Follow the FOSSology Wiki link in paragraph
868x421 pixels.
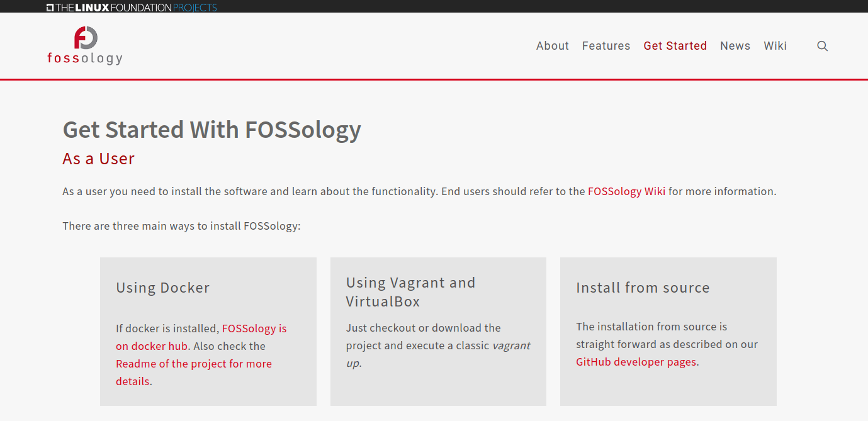point(626,191)
